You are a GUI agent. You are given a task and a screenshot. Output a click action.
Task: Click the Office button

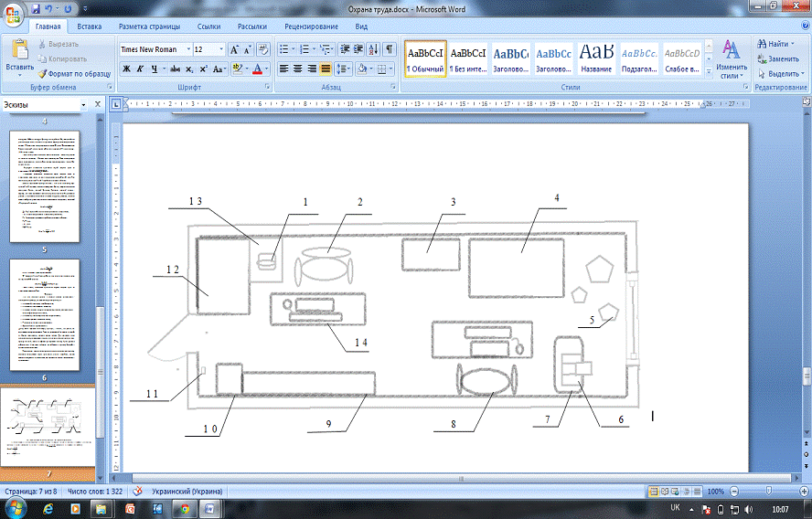coord(14,16)
